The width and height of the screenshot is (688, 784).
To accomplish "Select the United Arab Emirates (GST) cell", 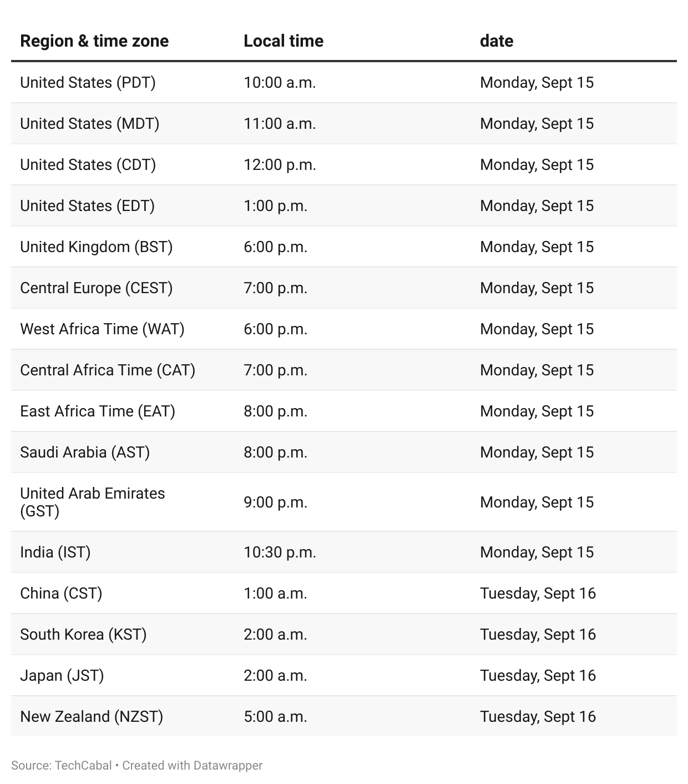I will click(92, 502).
